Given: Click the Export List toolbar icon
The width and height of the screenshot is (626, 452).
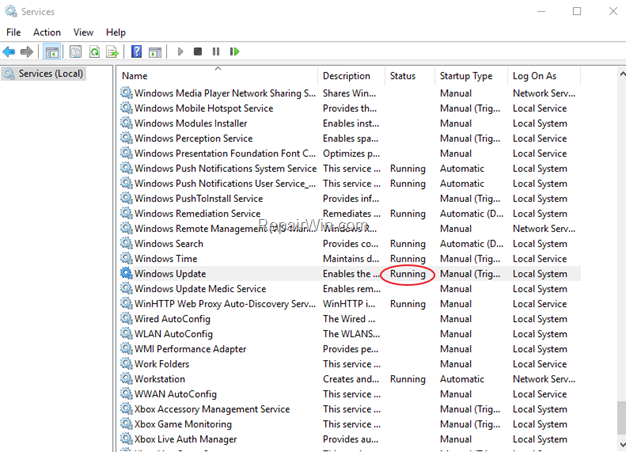Looking at the screenshot, I should point(113,52).
